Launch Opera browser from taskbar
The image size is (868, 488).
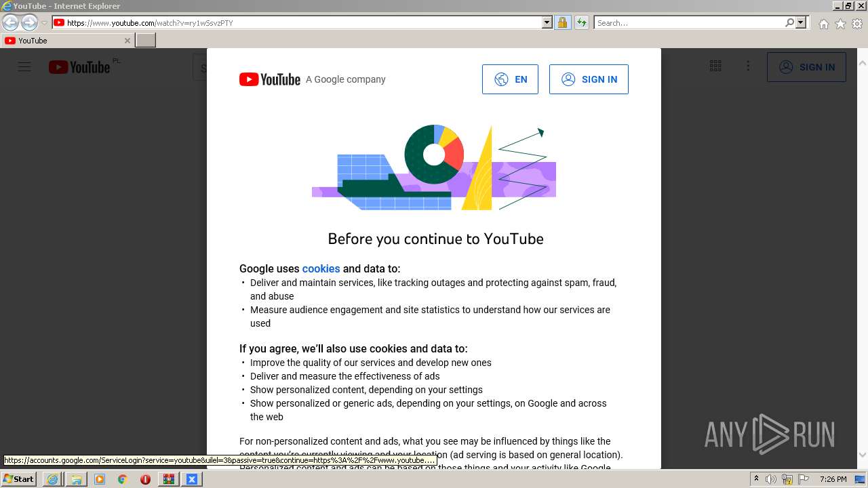click(145, 479)
